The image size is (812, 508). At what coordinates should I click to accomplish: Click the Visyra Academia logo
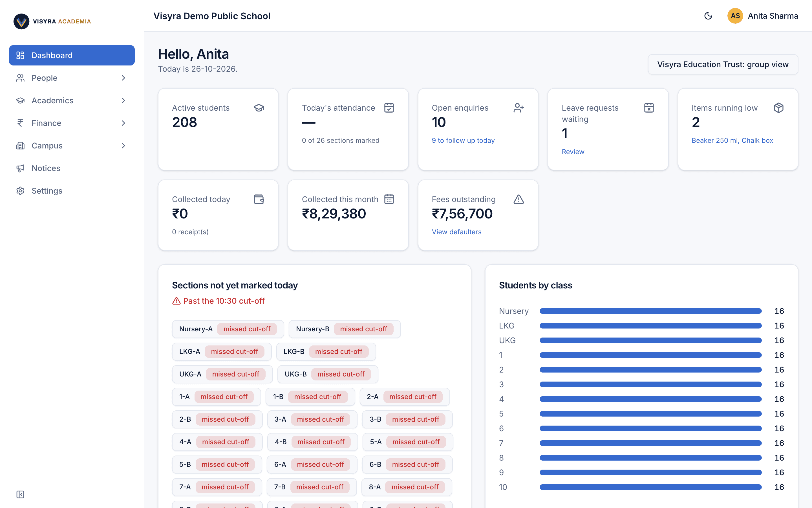click(52, 21)
